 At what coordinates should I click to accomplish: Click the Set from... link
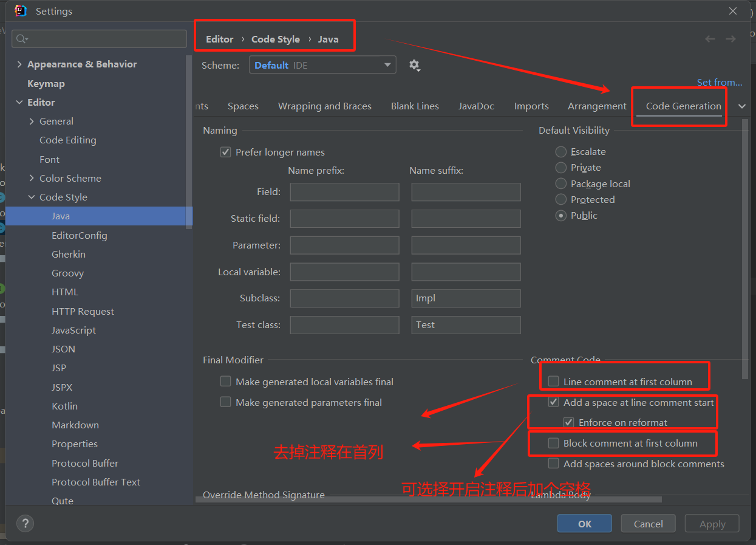coord(720,83)
